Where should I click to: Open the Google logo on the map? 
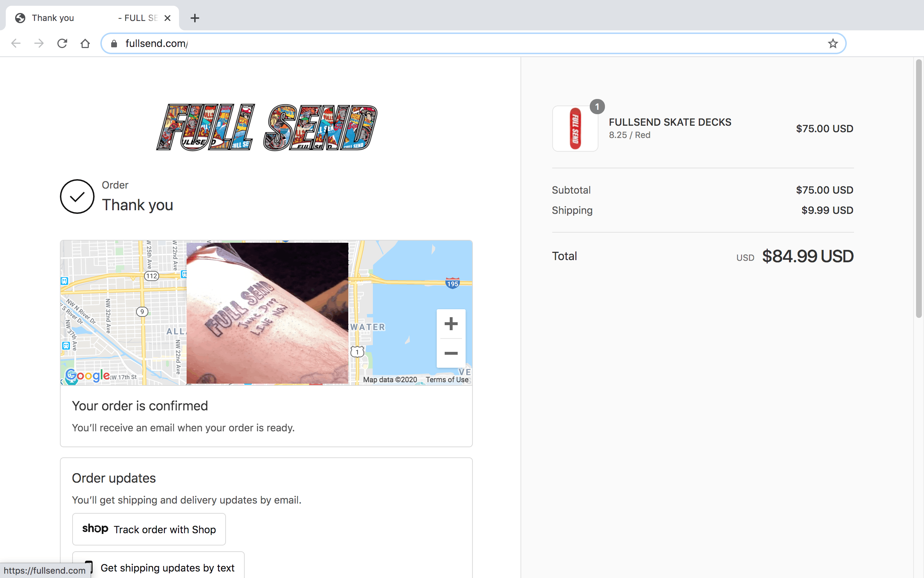tap(87, 375)
